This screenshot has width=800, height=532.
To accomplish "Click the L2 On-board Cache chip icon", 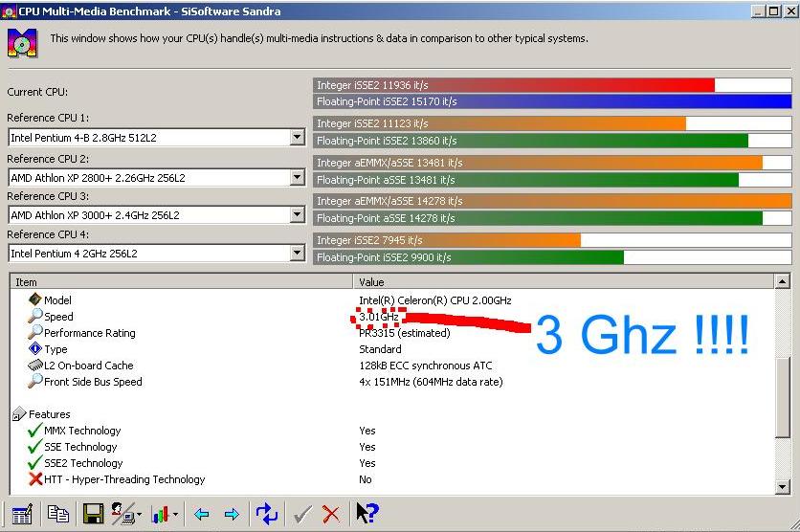I will (35, 366).
